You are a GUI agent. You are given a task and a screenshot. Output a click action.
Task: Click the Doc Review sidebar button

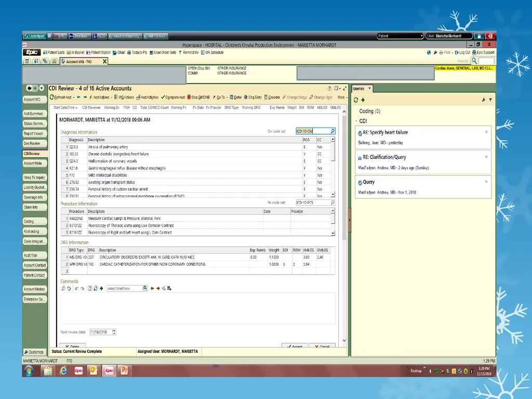point(34,143)
